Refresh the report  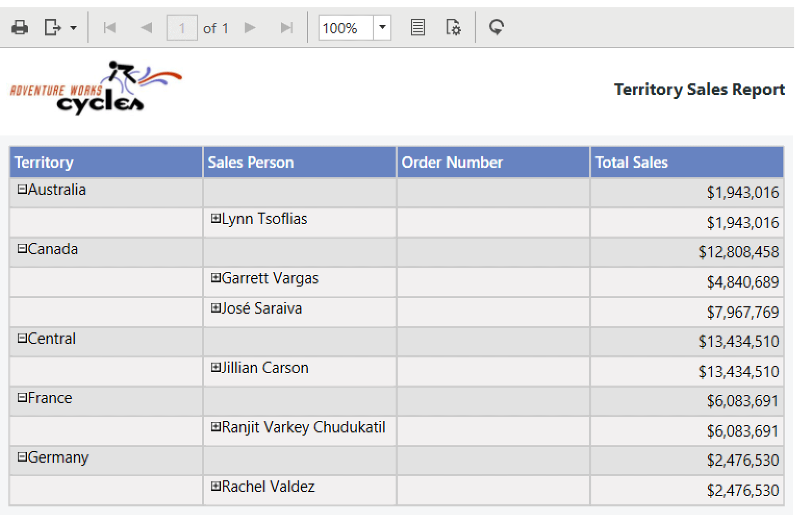click(497, 27)
